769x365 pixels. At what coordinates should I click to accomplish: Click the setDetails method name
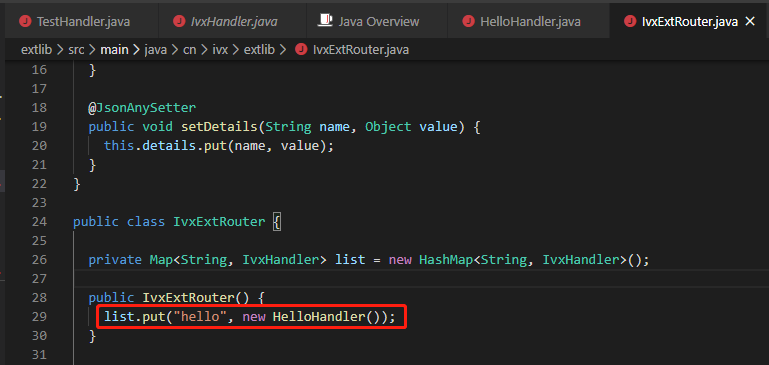[x=220, y=127]
